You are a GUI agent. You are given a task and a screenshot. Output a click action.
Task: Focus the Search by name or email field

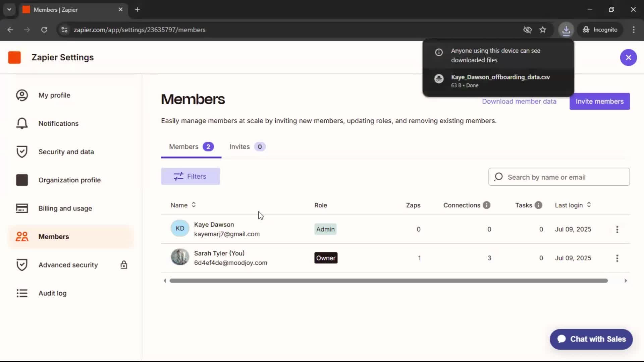pos(559,177)
